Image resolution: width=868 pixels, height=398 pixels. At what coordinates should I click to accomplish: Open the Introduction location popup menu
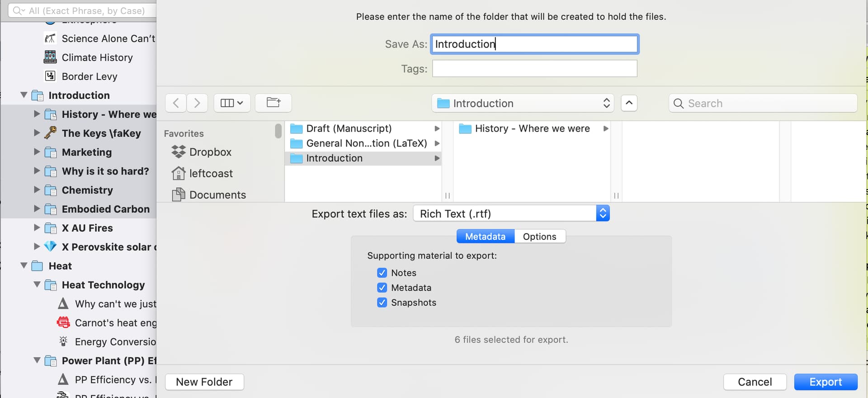[523, 103]
